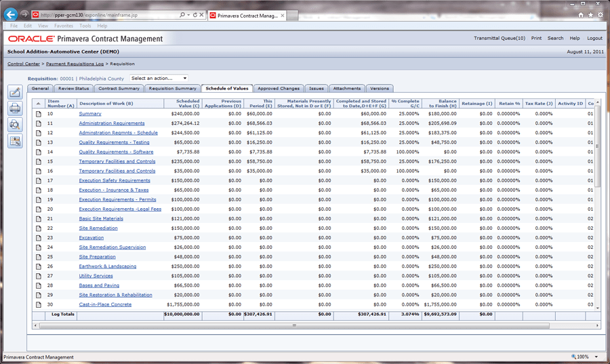The width and height of the screenshot is (610, 364).
Task: Click the browser Refresh icon
Action: [195, 15]
